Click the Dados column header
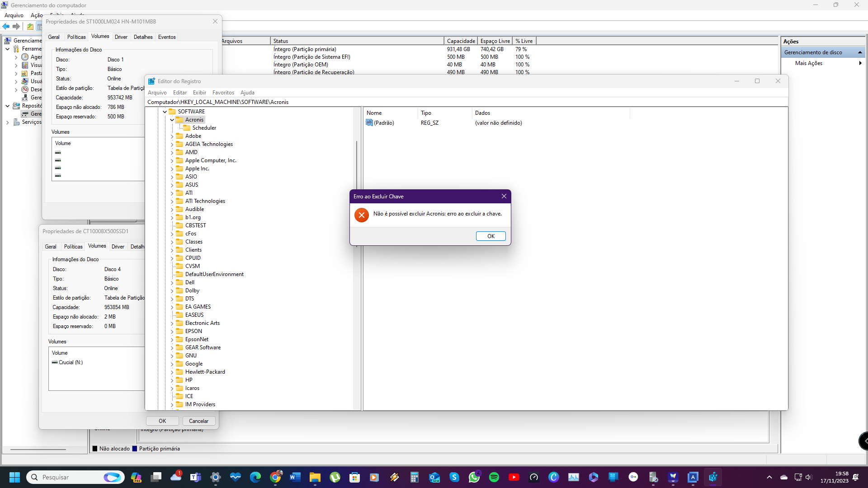This screenshot has width=868, height=488. 551,113
